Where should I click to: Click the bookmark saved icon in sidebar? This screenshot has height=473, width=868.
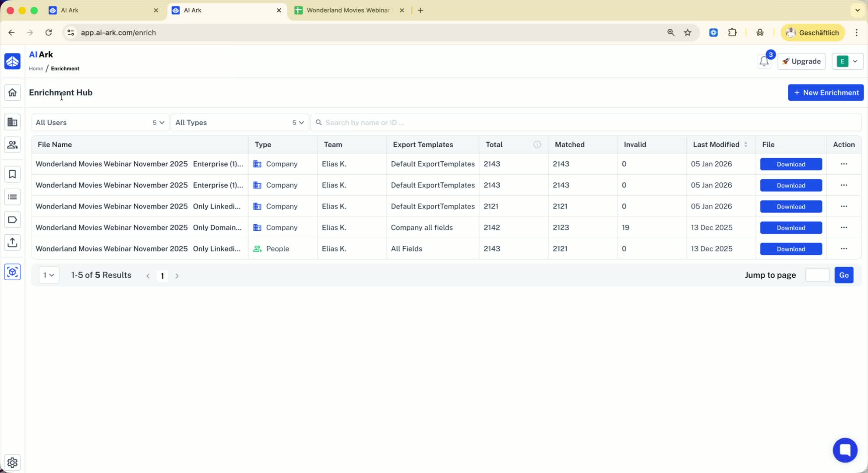(x=12, y=174)
